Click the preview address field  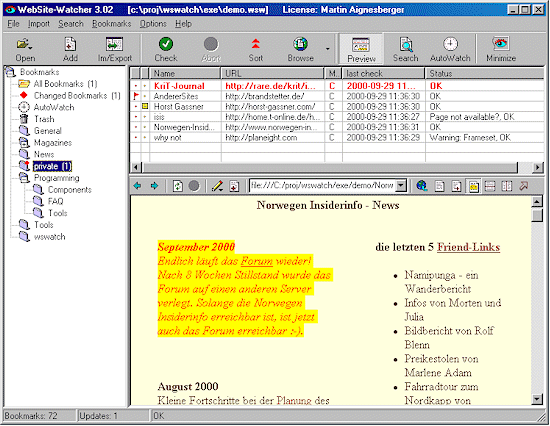[322, 186]
